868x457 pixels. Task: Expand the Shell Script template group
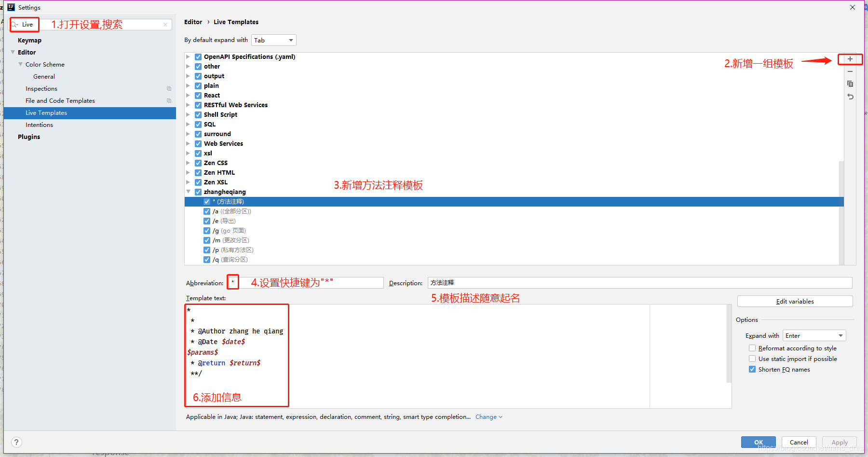(x=188, y=114)
